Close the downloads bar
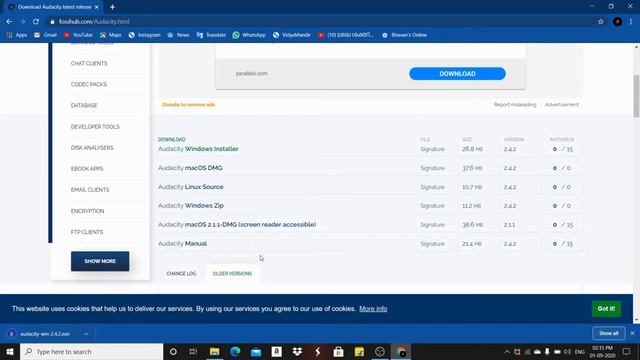The height and width of the screenshot is (360, 640). tap(632, 333)
